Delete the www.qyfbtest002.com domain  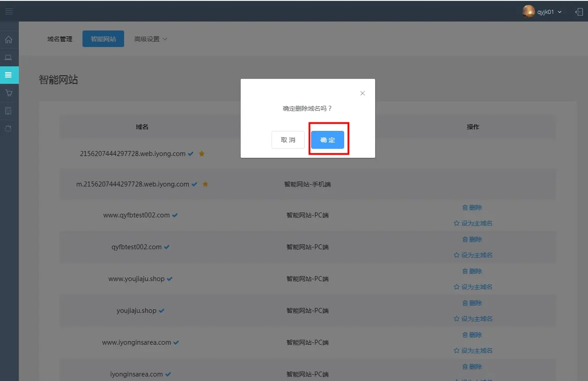pyautogui.click(x=472, y=208)
